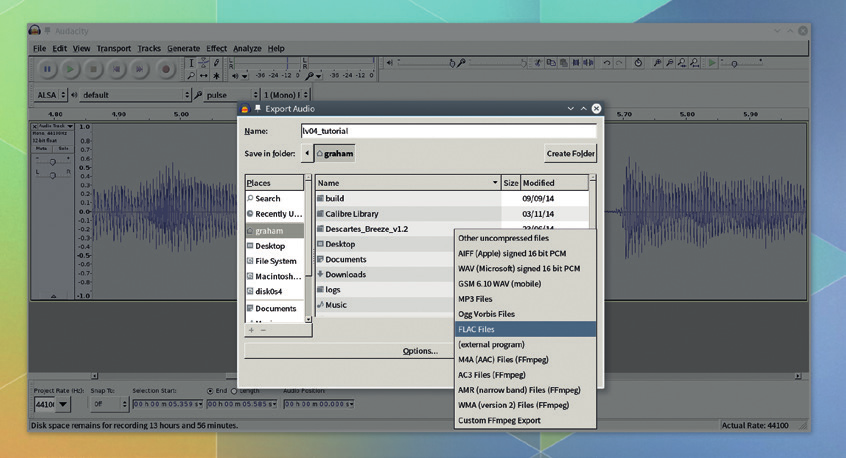Image resolution: width=846 pixels, height=458 pixels.
Task: Open the Transport menu
Action: pyautogui.click(x=114, y=49)
